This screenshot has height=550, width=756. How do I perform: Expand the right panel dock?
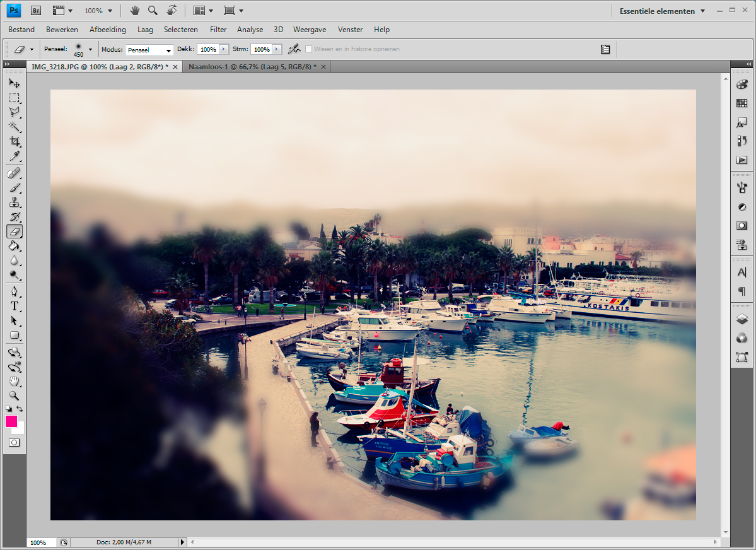[748, 64]
